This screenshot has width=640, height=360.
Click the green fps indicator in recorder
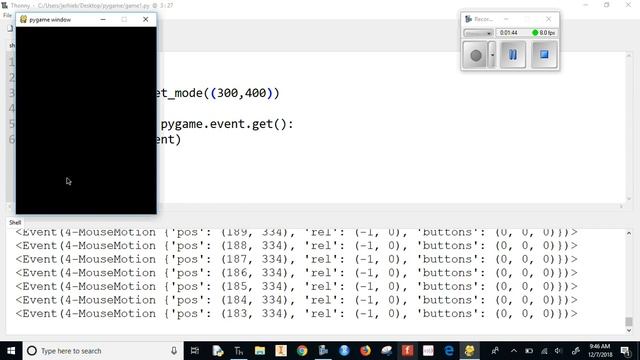pyautogui.click(x=535, y=33)
